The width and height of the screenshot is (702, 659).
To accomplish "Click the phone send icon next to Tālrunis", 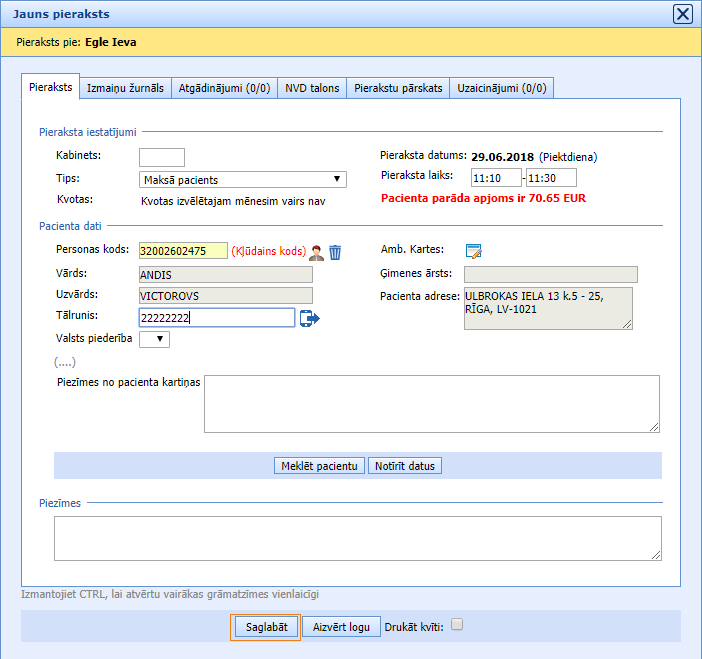I will click(309, 318).
